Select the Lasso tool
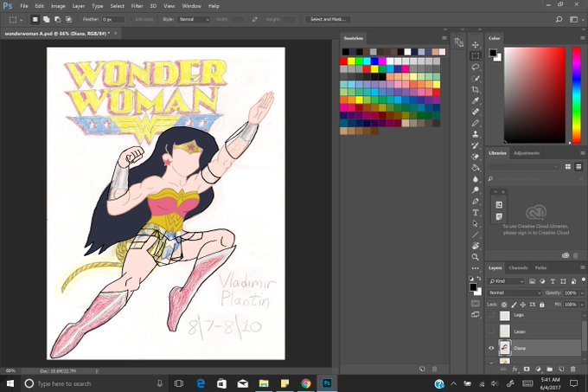 point(476,67)
